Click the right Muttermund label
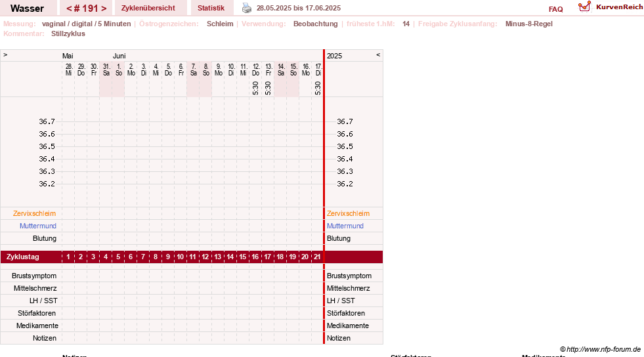This screenshot has width=644, height=357. [x=345, y=226]
